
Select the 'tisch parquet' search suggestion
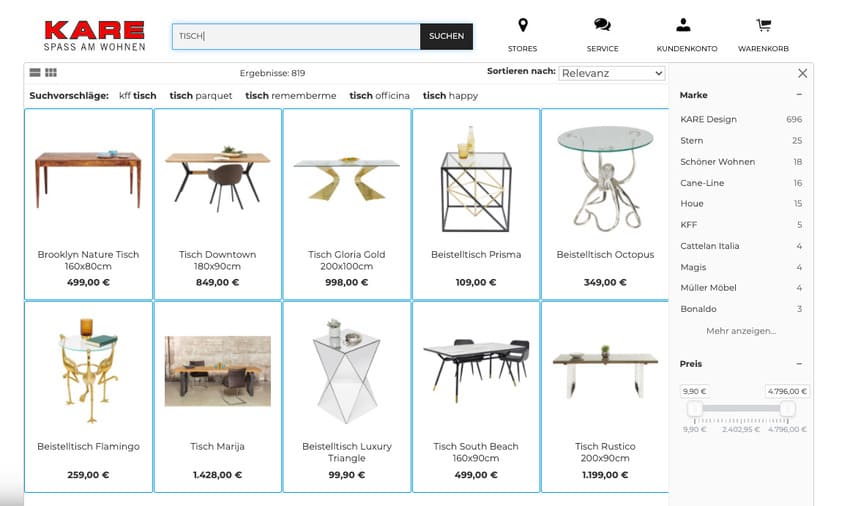click(x=201, y=95)
